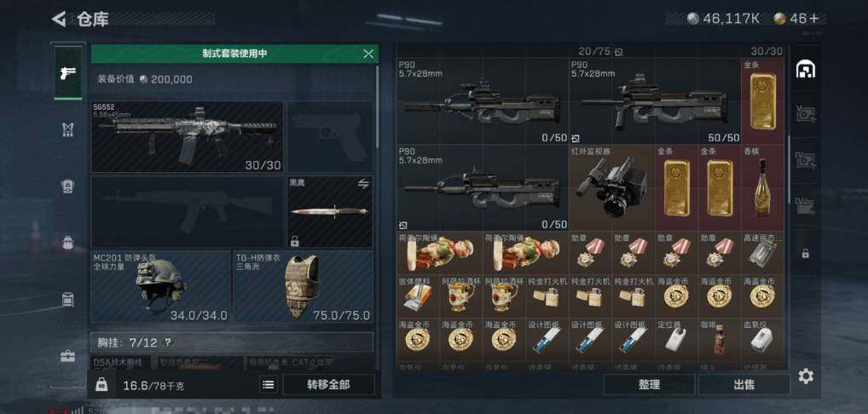
Task: Open the backpack category in left sidebar
Action: pyautogui.click(x=68, y=243)
